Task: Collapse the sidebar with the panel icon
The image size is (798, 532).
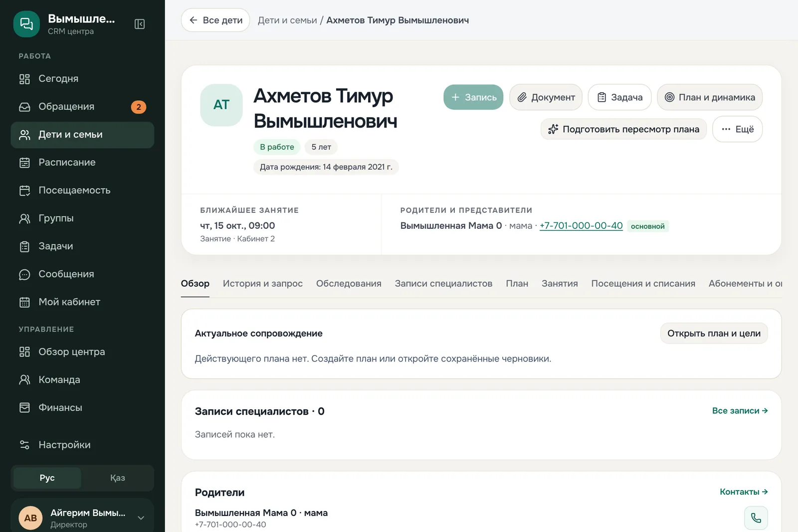Action: pyautogui.click(x=140, y=24)
